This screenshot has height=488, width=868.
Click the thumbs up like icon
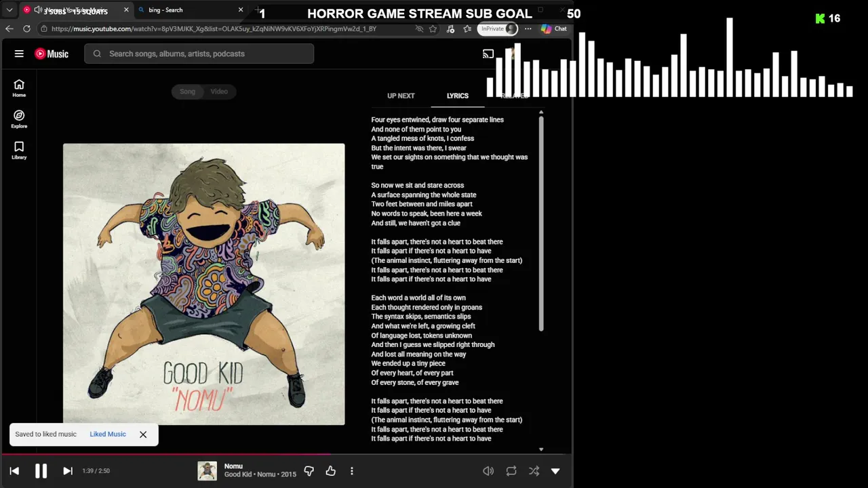click(x=331, y=471)
